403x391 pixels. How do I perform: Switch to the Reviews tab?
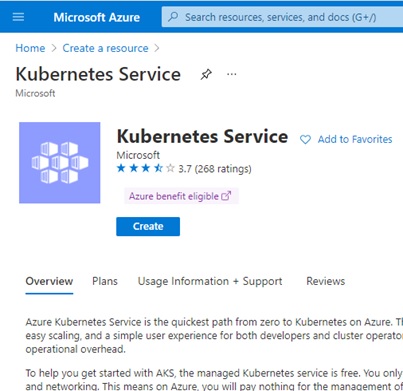[326, 281]
